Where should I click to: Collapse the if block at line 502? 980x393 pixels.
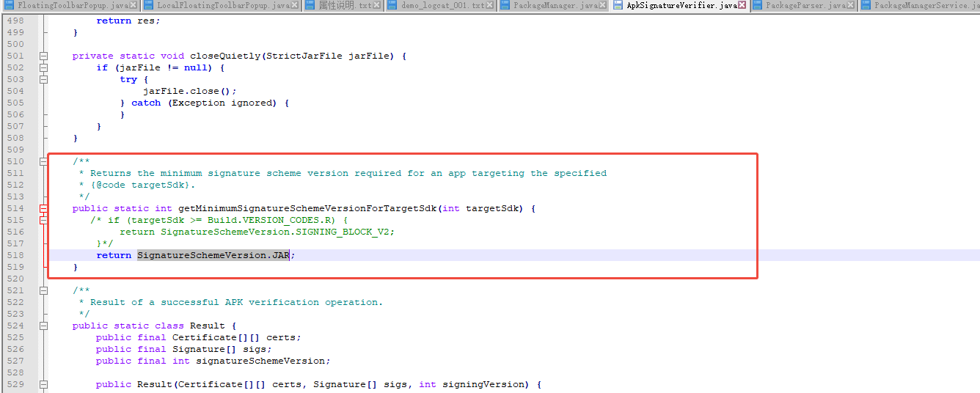tap(43, 67)
